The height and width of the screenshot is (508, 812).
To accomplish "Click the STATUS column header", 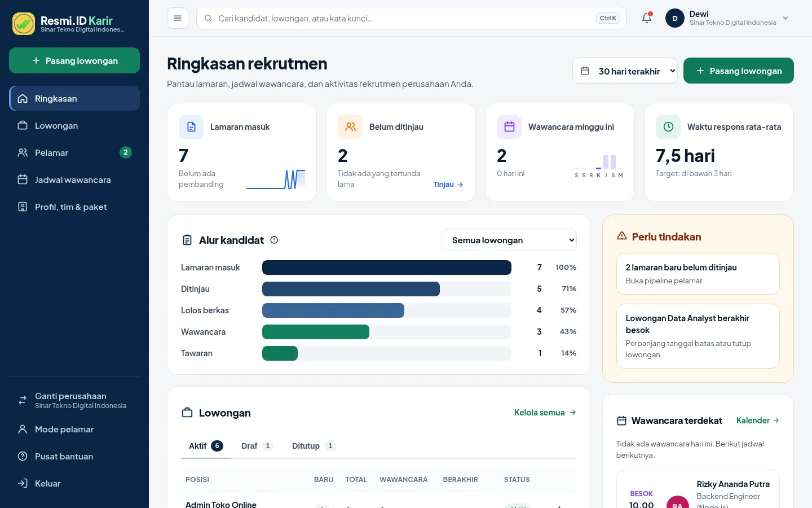I will [x=517, y=480].
